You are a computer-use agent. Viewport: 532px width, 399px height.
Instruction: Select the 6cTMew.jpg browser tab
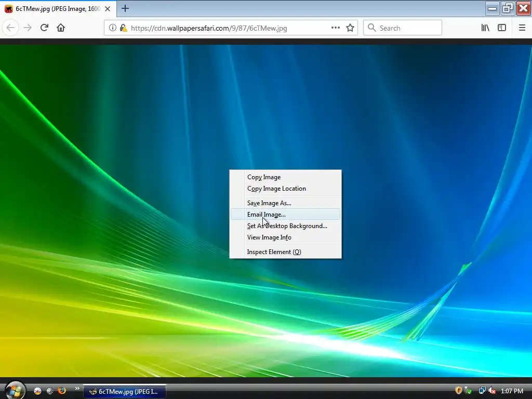point(58,9)
